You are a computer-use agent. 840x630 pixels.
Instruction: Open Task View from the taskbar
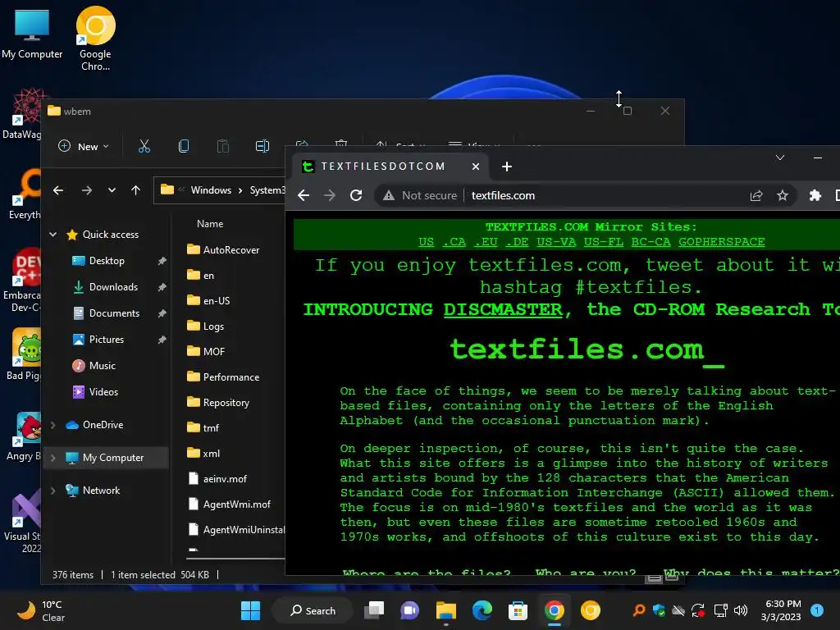[374, 610]
